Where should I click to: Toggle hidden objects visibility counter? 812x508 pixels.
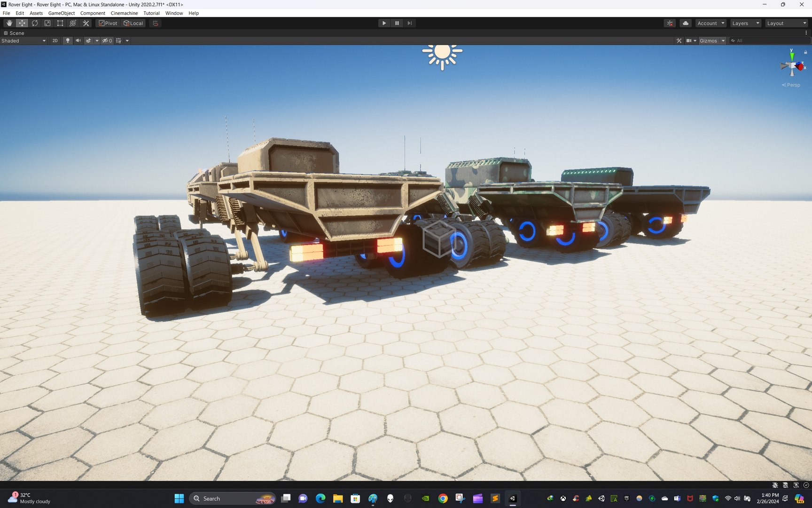coord(107,41)
